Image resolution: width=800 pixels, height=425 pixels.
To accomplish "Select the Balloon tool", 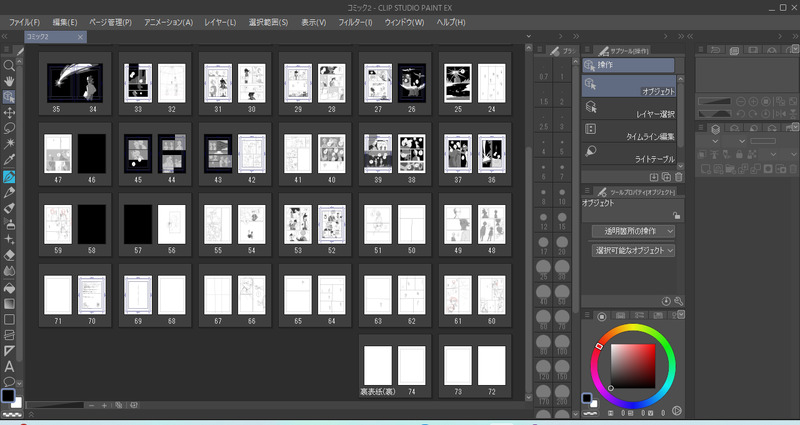I will 9,382.
